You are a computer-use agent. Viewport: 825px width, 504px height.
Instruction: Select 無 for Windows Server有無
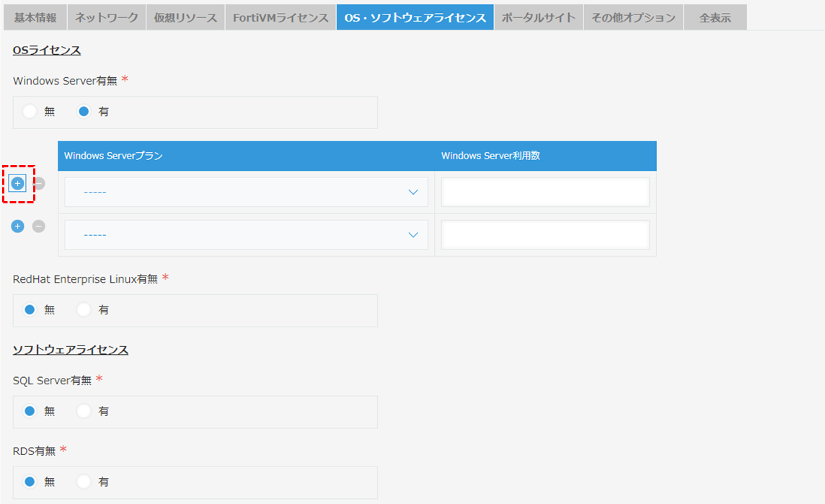click(30, 112)
